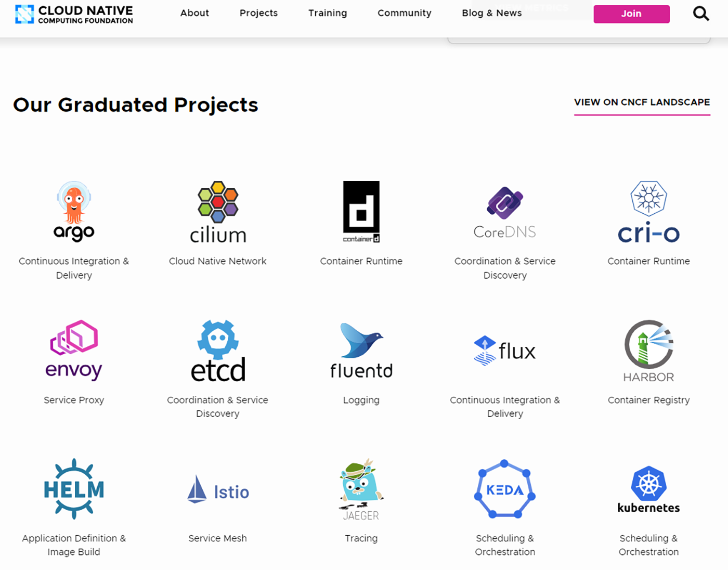This screenshot has height=570, width=728.
Task: Open the Blog & News menu
Action: click(x=492, y=13)
